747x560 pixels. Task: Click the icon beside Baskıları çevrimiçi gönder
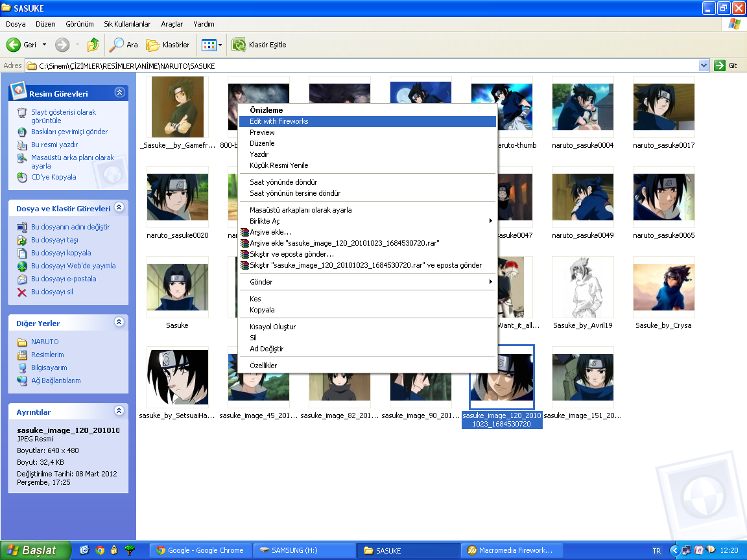click(x=22, y=132)
